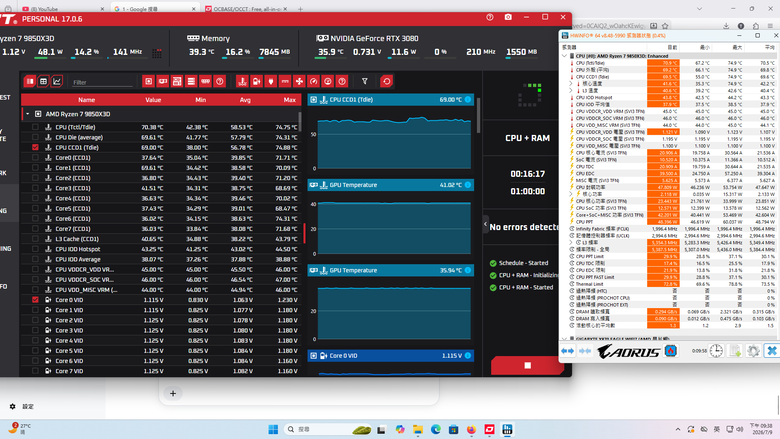This screenshot has width=780, height=439.
Task: Click the sensor Filter input field
Action: point(102,82)
